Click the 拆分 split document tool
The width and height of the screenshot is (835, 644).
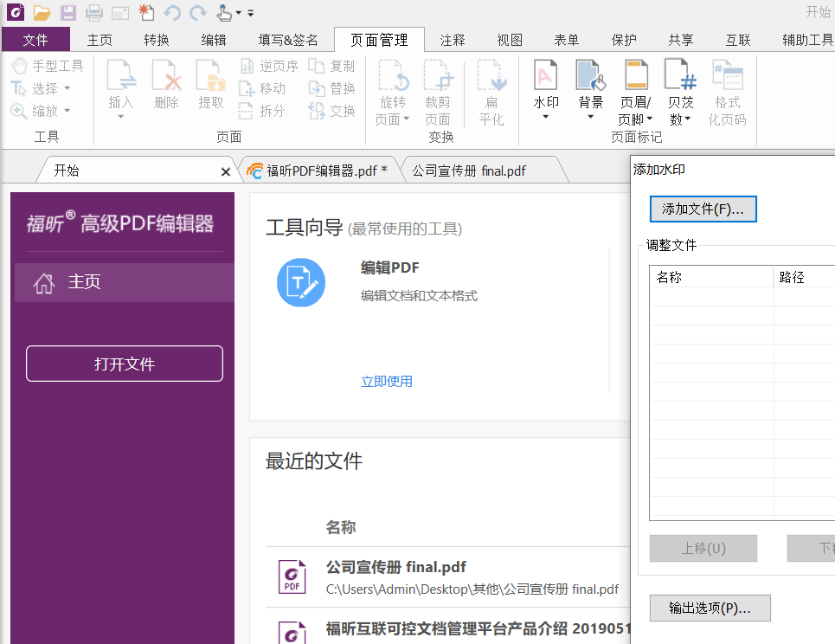[262, 111]
